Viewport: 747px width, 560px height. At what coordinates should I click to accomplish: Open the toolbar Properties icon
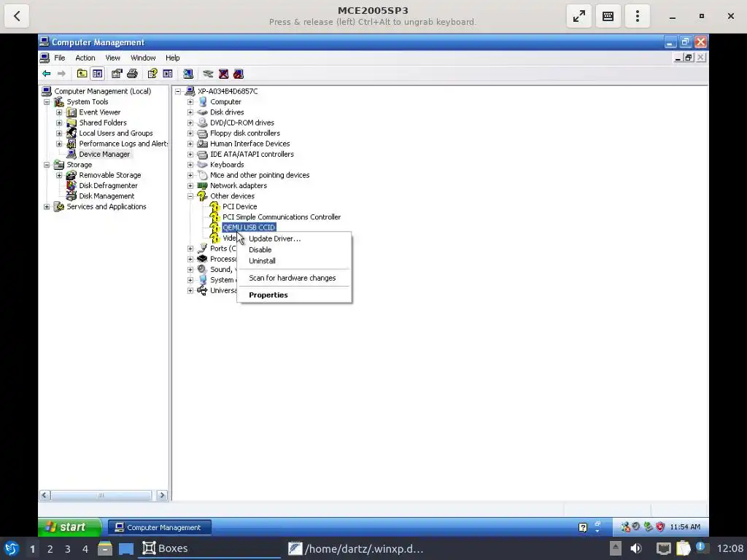pos(117,74)
